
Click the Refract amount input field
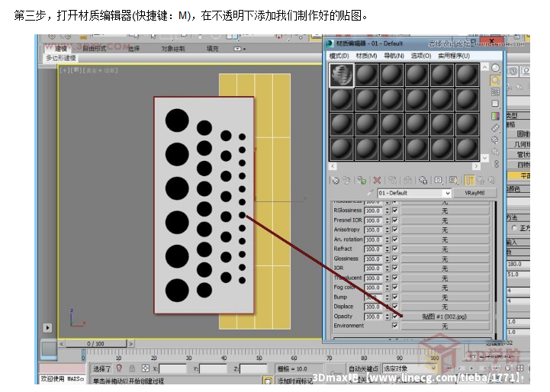[375, 249]
